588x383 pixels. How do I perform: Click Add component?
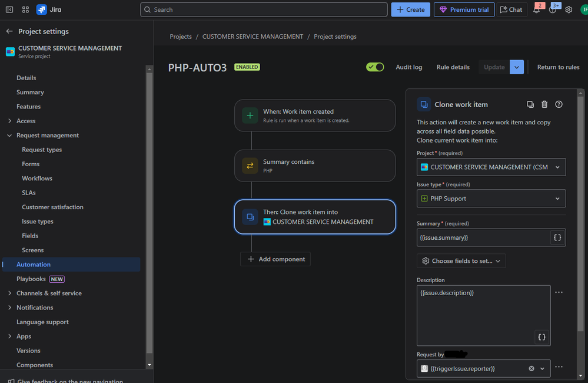coord(275,259)
